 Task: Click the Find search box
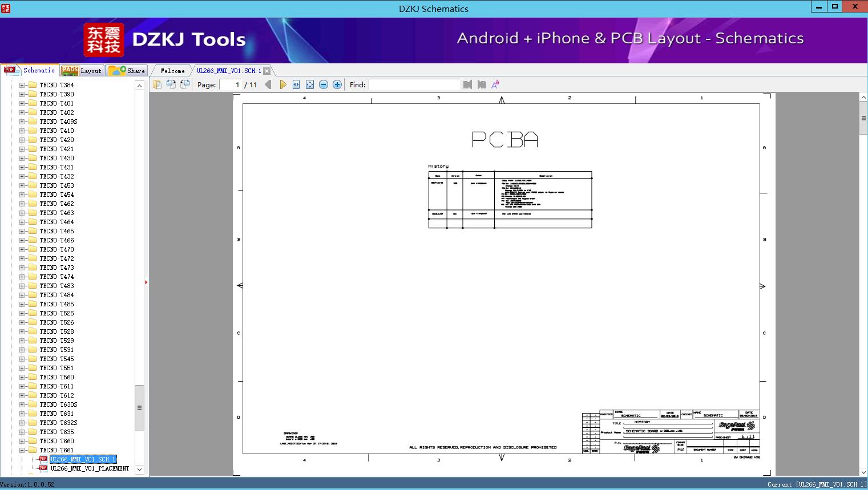pyautogui.click(x=414, y=84)
